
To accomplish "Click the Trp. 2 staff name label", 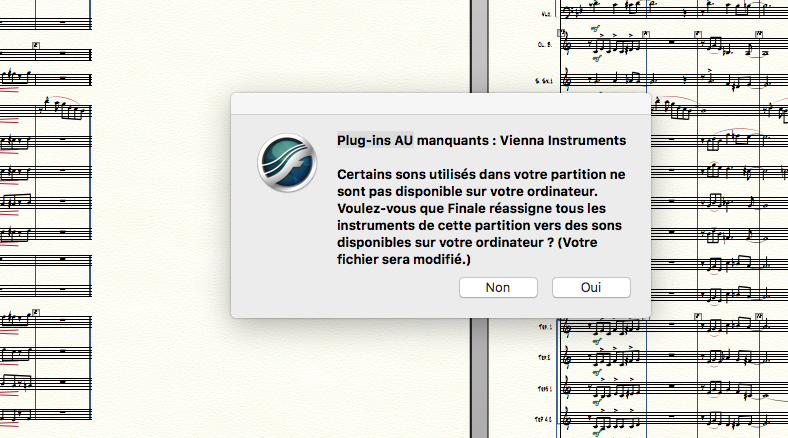I will click(x=544, y=357).
